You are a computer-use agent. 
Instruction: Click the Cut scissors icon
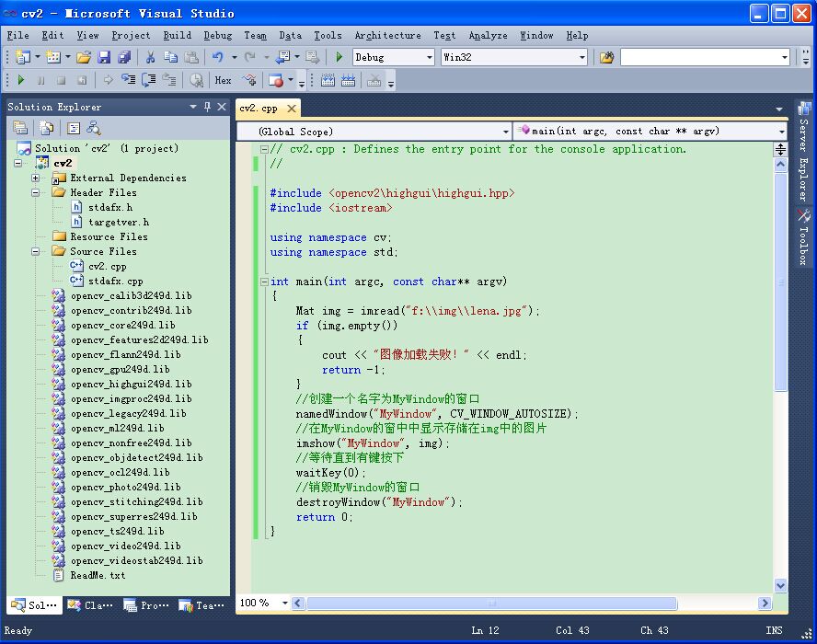point(151,57)
